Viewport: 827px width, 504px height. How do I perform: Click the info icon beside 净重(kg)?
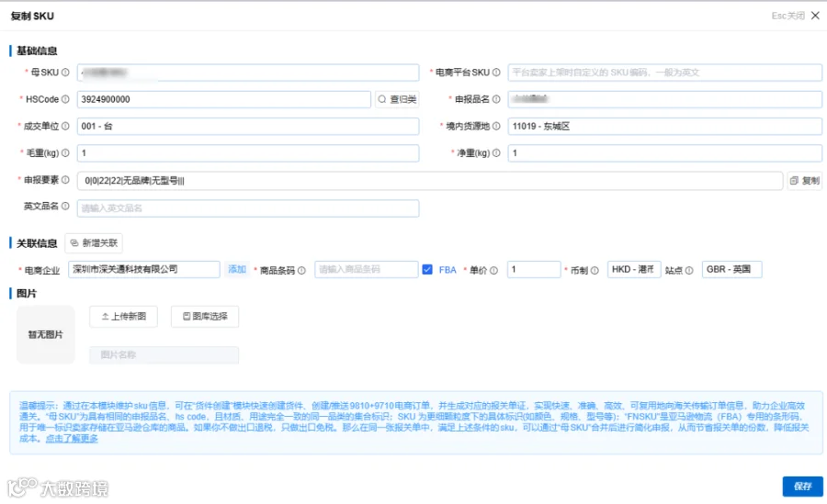tap(496, 153)
